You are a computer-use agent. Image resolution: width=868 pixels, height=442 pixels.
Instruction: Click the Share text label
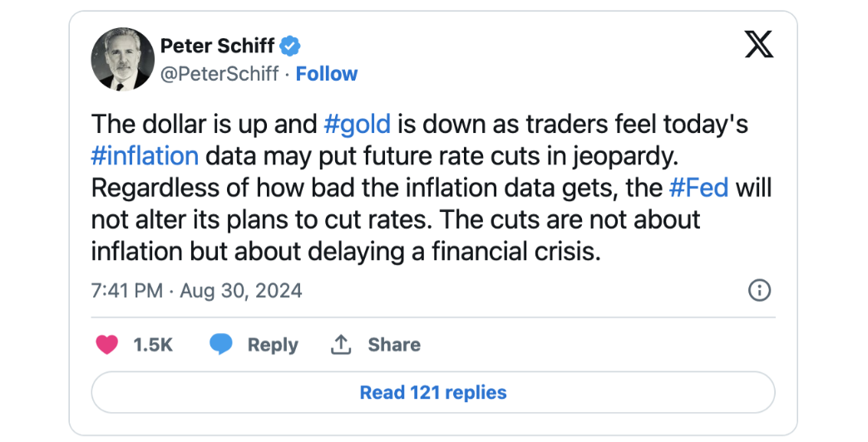point(394,345)
